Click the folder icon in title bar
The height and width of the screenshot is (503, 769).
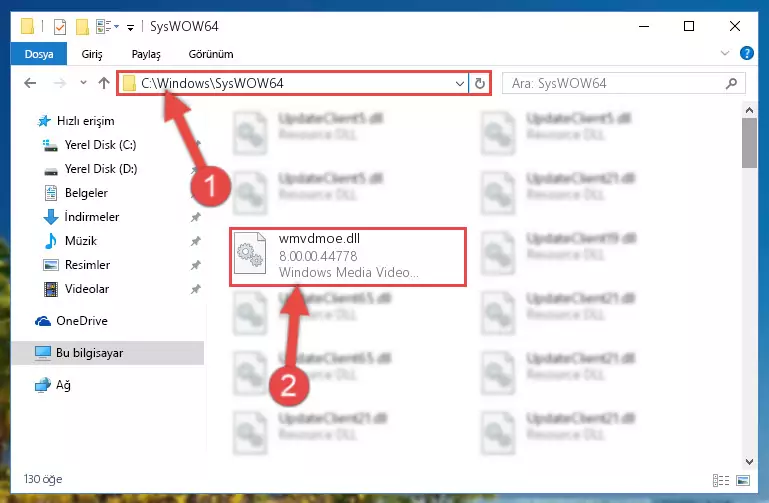(x=27, y=26)
